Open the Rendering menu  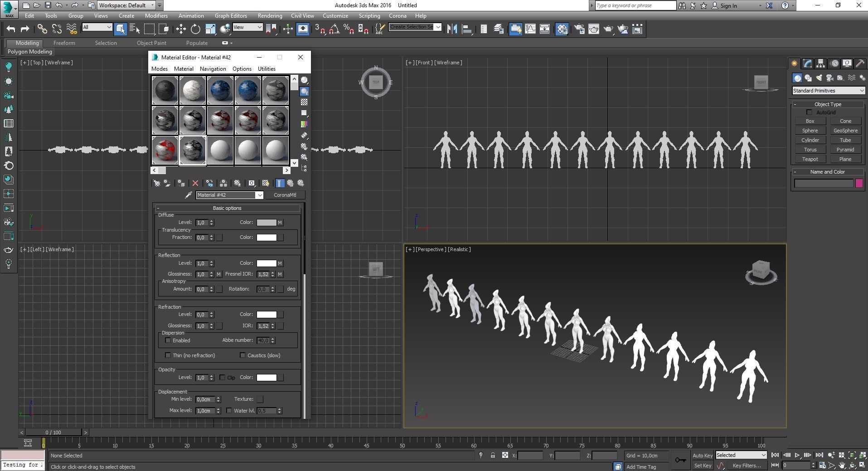pyautogui.click(x=270, y=15)
